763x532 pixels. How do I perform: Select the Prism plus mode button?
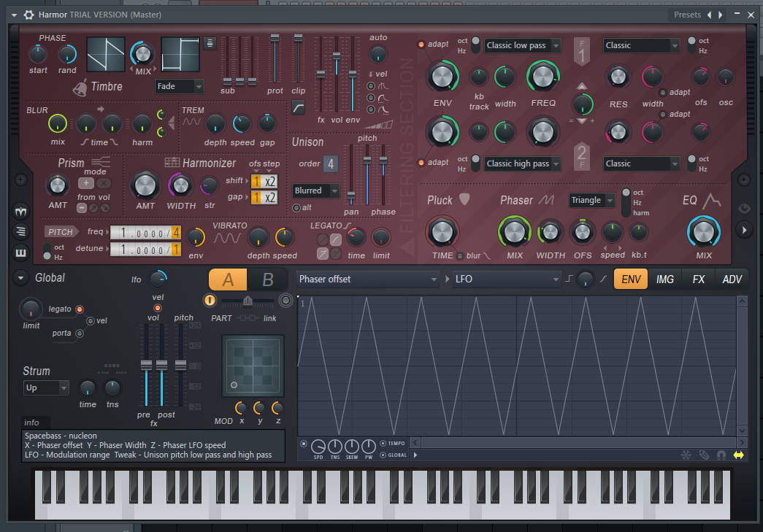pos(85,183)
